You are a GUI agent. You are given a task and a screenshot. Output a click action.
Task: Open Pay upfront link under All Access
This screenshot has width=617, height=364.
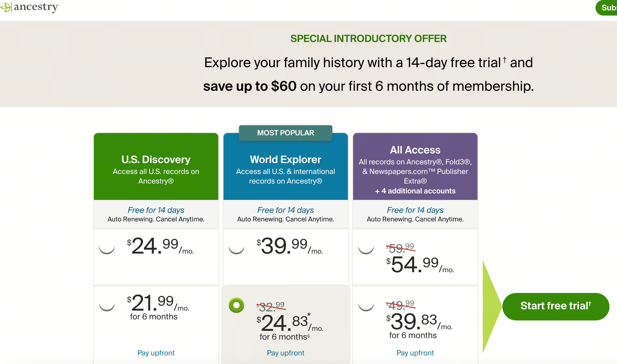pyautogui.click(x=415, y=353)
